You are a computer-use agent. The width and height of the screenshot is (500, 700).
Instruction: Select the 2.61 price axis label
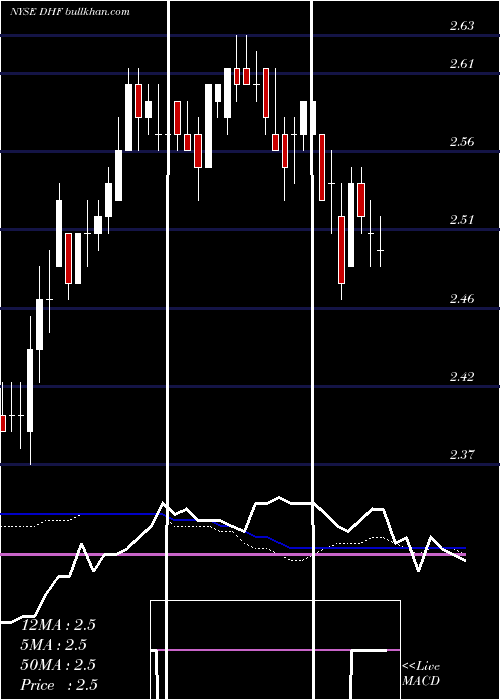click(x=462, y=64)
